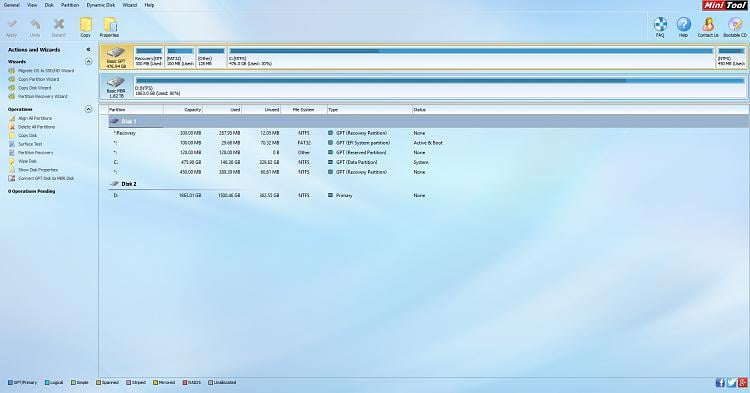Click the Apply toolbar icon

(12, 25)
